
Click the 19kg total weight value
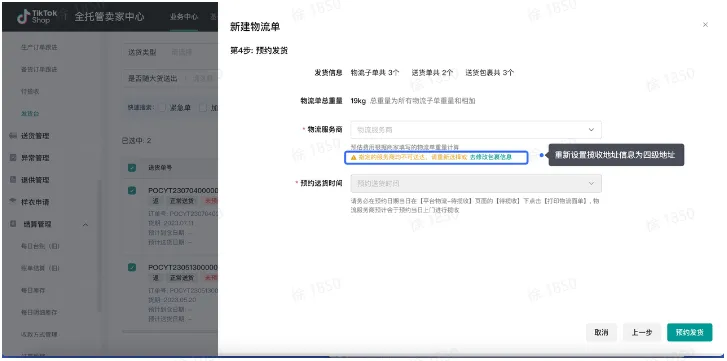click(358, 101)
